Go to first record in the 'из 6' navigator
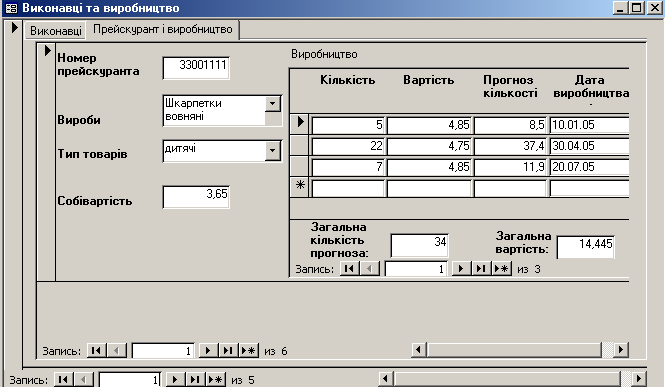665x387 pixels. click(96, 351)
